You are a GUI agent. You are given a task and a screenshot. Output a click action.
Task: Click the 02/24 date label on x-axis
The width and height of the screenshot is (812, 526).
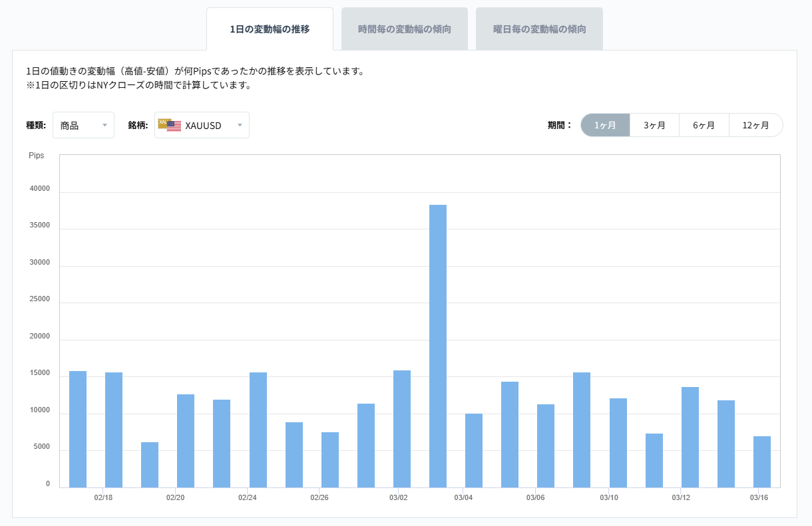[x=249, y=497]
